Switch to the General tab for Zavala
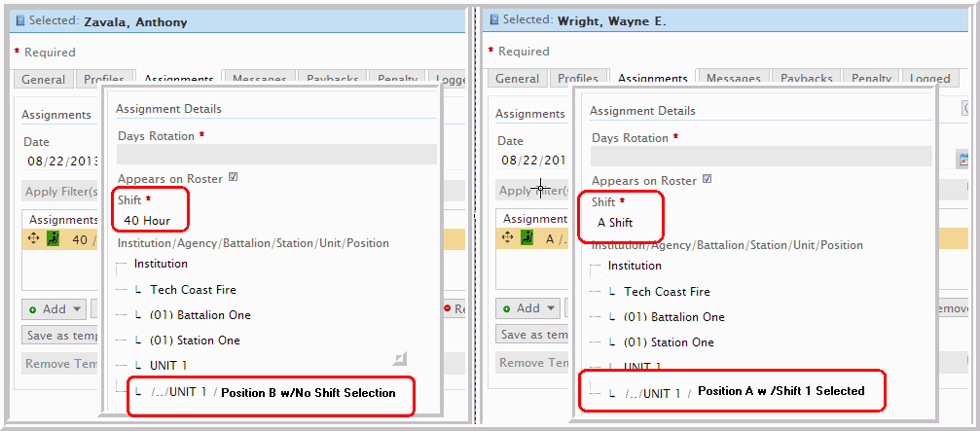 coord(45,80)
